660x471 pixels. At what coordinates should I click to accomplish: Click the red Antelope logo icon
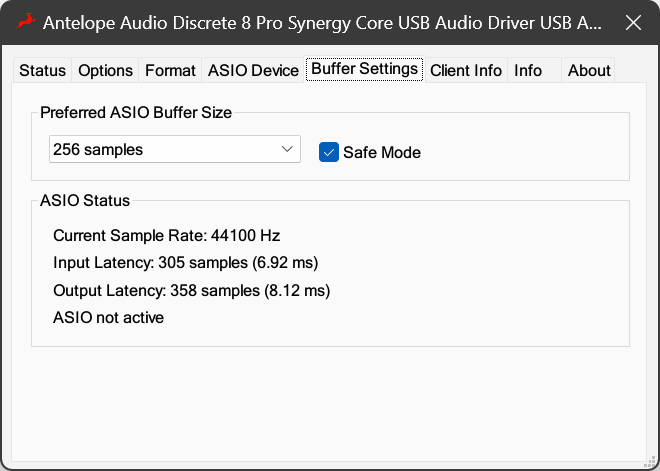click(x=26, y=21)
